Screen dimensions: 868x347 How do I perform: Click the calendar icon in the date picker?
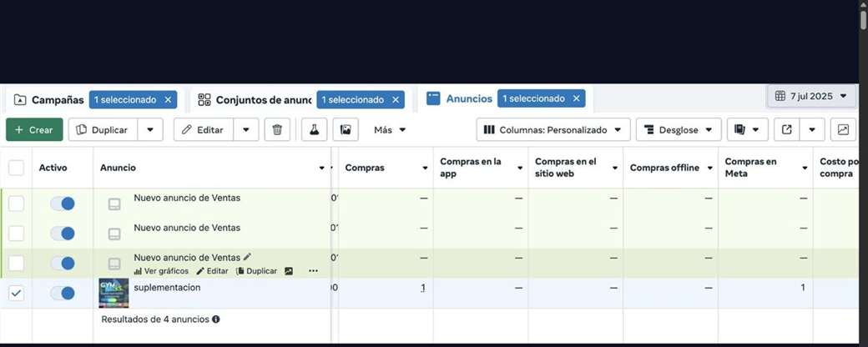coord(780,96)
